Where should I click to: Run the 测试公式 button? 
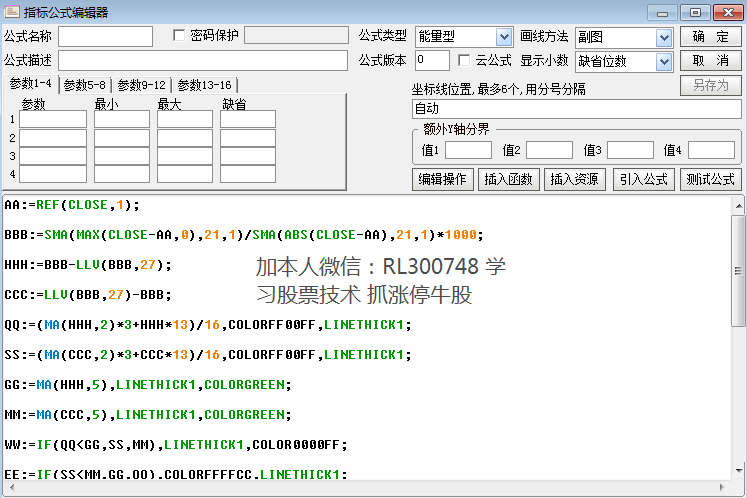point(710,179)
